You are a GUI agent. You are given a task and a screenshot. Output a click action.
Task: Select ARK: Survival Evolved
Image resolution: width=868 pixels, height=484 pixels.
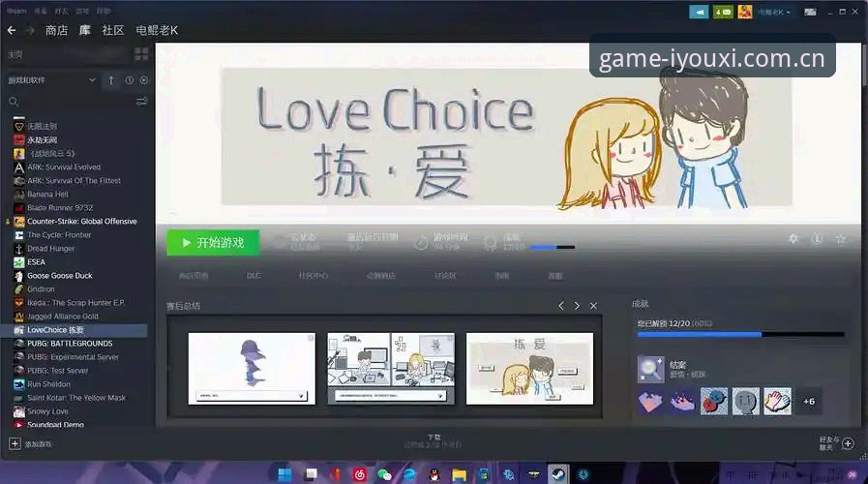pos(64,166)
